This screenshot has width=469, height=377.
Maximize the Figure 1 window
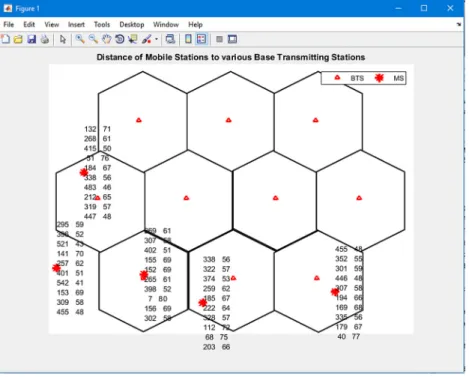click(x=424, y=8)
